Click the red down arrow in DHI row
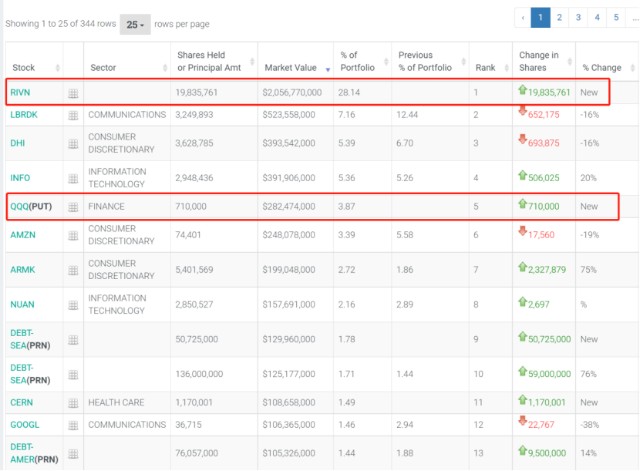Screen dimensions: 640x471 [x=522, y=139]
